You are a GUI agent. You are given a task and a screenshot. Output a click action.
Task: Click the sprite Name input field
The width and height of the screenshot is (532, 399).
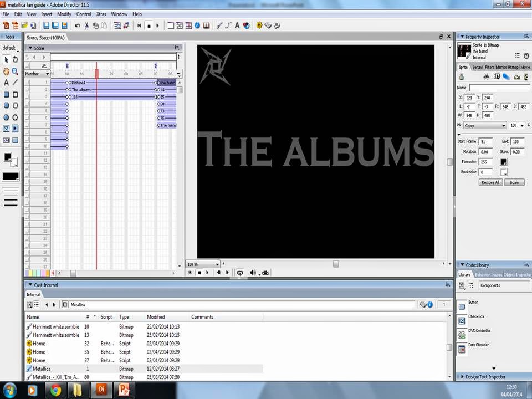[499, 88]
